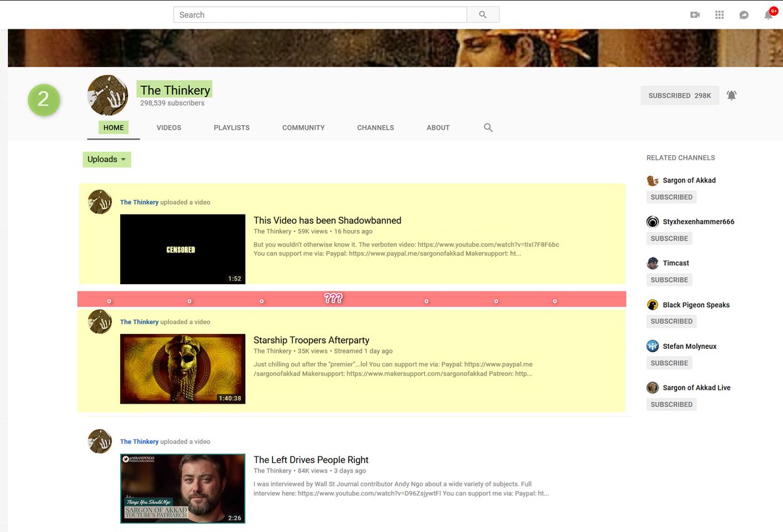Click the channel banner image
This screenshot has height=532, width=783.
pyautogui.click(x=395, y=48)
